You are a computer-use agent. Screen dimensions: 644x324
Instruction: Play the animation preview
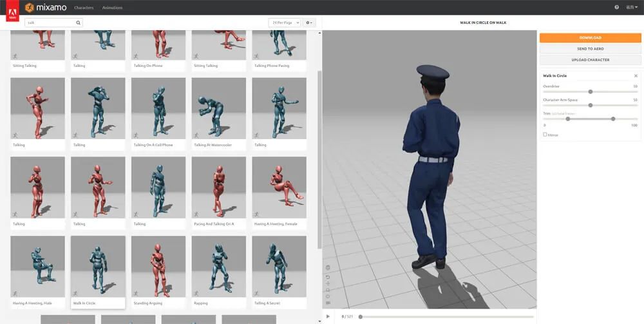328,316
